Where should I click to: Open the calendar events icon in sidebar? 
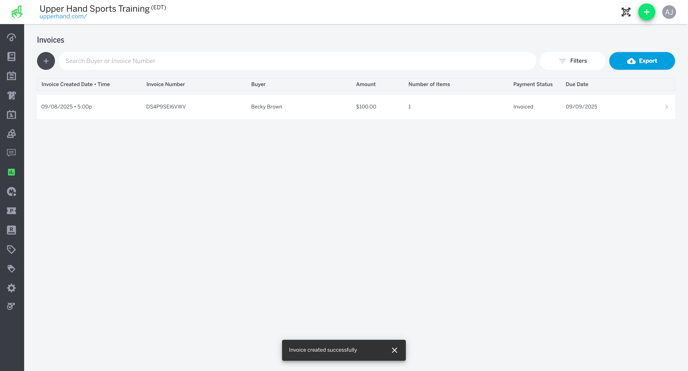click(x=11, y=76)
